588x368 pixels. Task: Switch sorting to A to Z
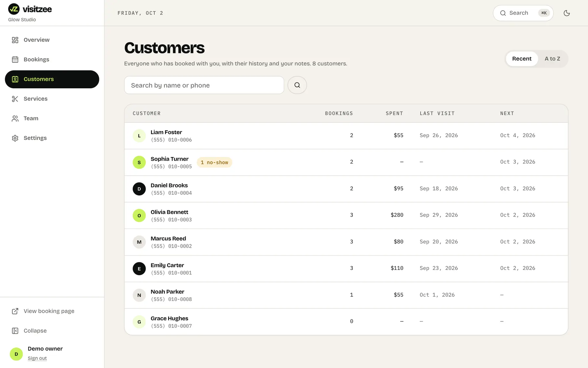[552, 59]
